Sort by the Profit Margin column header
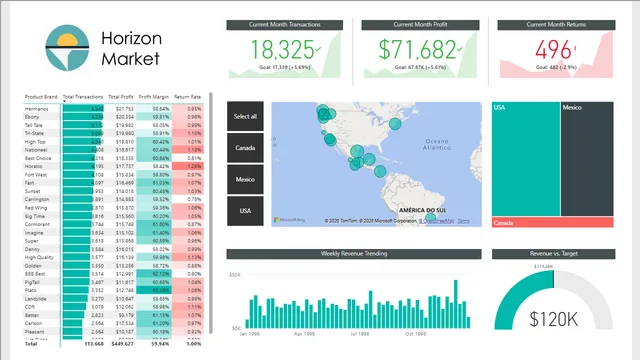 point(153,97)
